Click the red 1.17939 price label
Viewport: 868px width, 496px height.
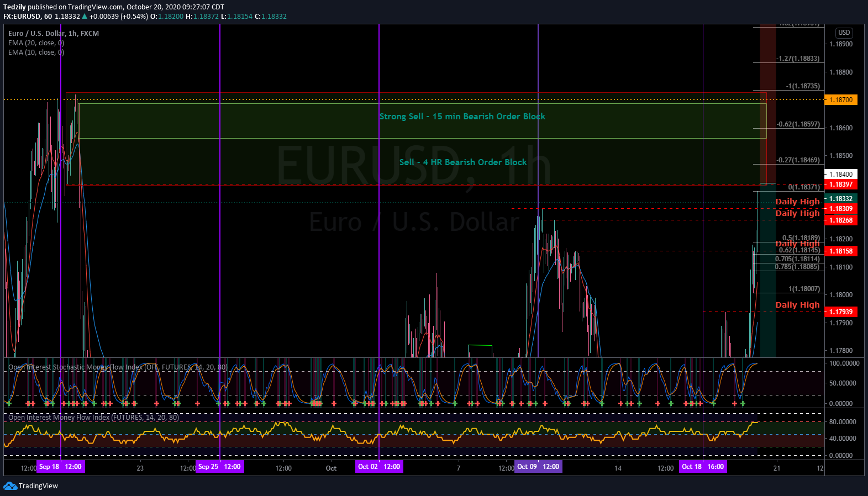(840, 312)
